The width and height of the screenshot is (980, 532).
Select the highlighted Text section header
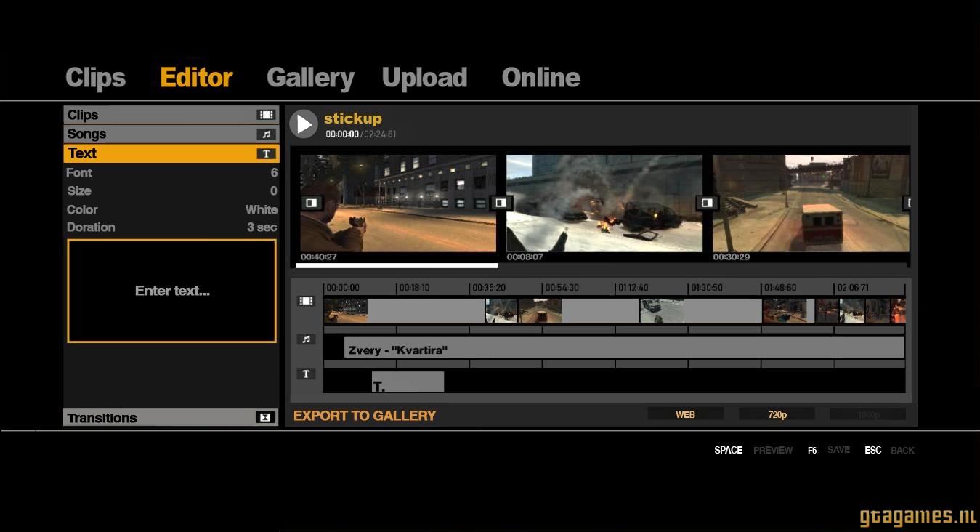tap(171, 153)
